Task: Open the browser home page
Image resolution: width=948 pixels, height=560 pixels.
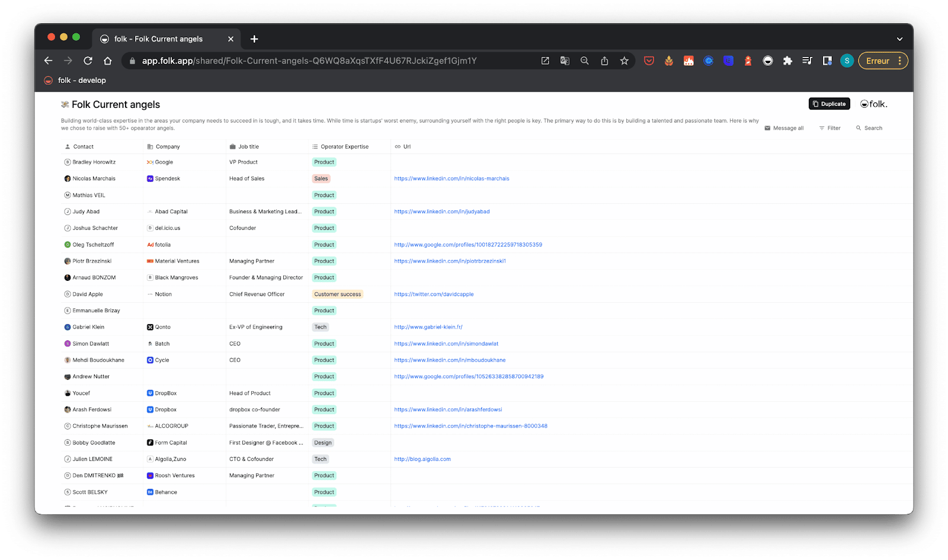Action: coord(107,60)
